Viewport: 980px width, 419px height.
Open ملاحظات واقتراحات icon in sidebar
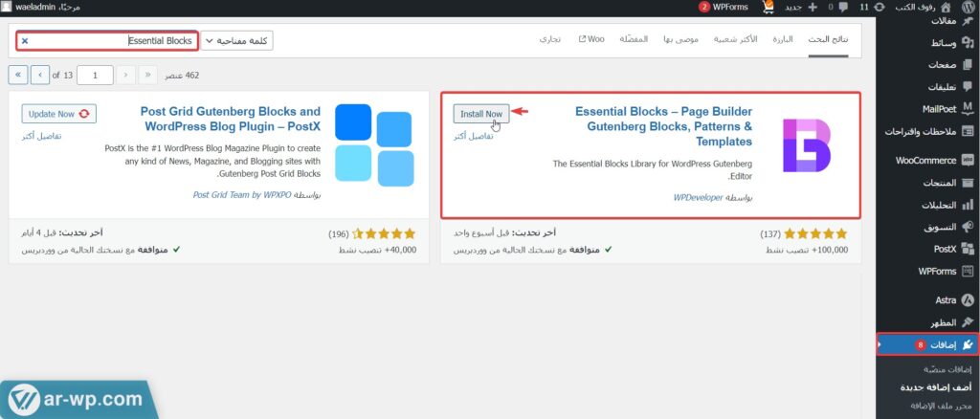968,131
